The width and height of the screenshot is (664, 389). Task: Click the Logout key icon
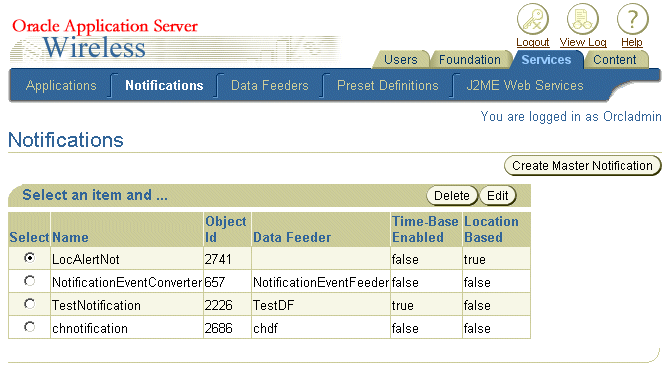click(533, 19)
